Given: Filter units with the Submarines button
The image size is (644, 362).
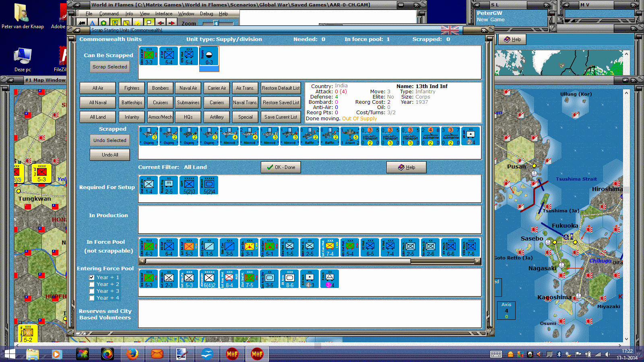Looking at the screenshot, I should (188, 103).
